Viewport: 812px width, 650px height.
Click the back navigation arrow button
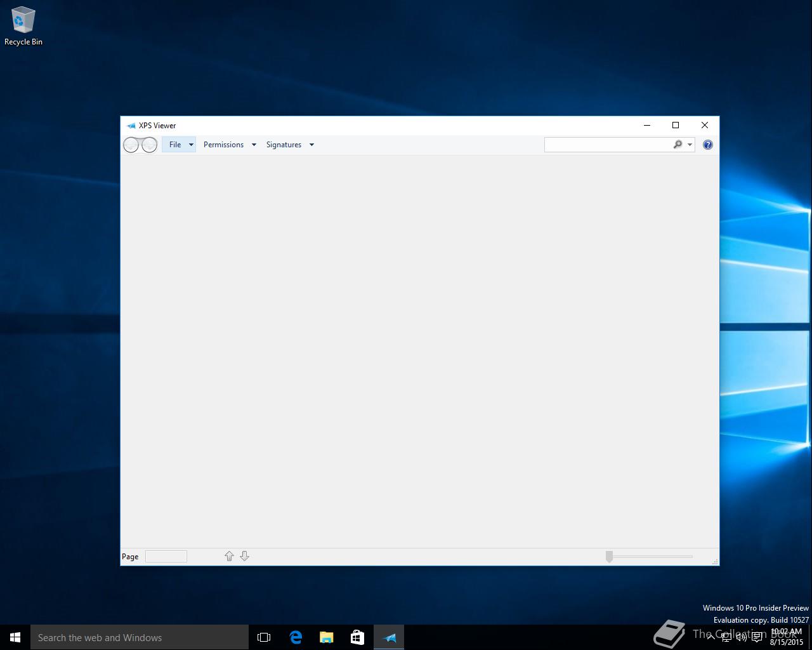pyautogui.click(x=131, y=145)
